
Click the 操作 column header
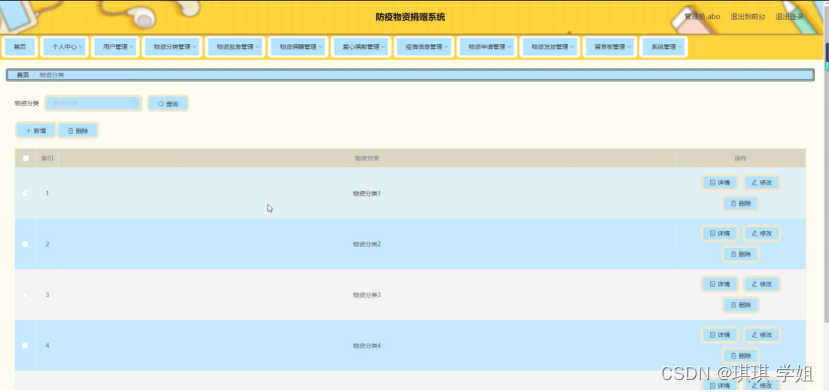pos(740,158)
